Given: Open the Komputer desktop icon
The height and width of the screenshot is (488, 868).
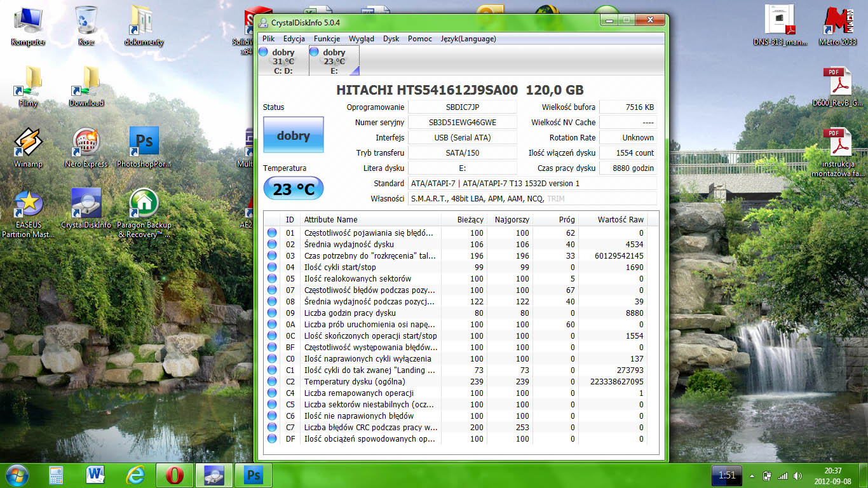Looking at the screenshot, I should click(28, 25).
